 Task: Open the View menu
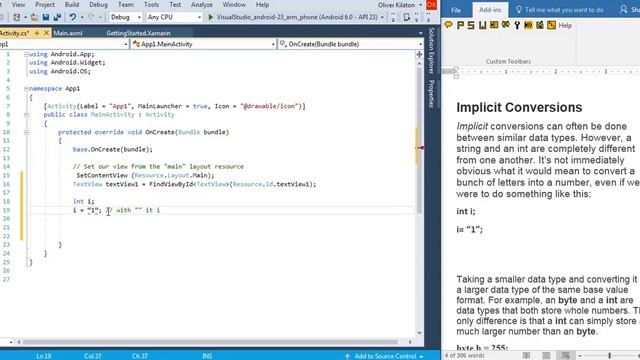tap(18, 5)
